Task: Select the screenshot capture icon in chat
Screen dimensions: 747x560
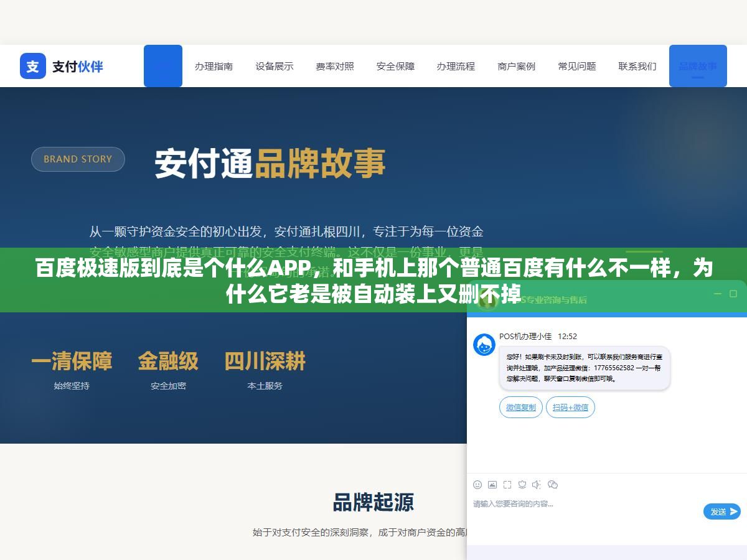Action: [507, 485]
